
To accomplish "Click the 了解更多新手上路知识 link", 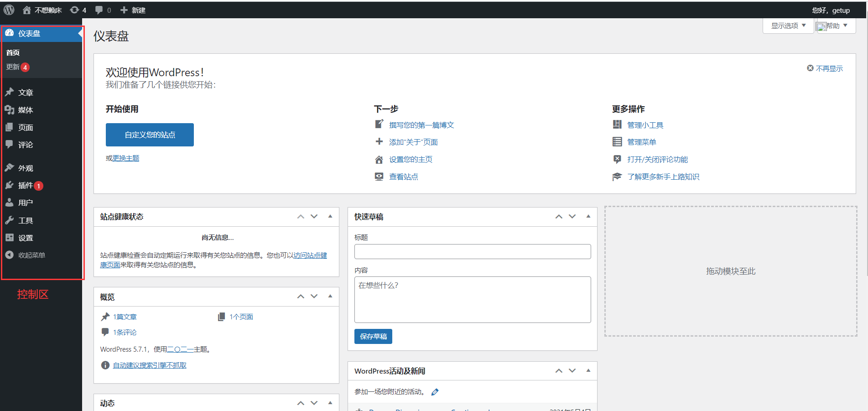I will (x=663, y=177).
